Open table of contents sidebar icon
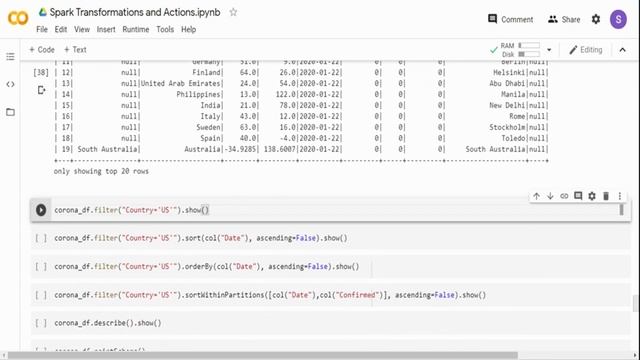 pyautogui.click(x=10, y=56)
